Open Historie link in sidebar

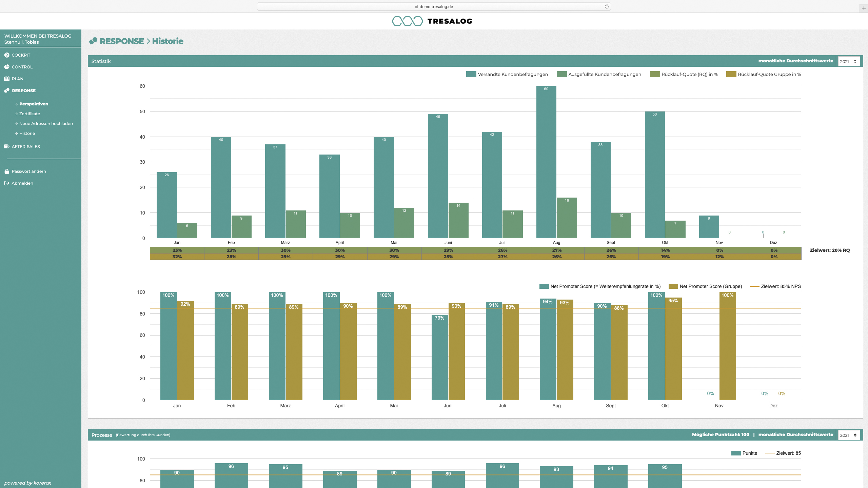(27, 133)
